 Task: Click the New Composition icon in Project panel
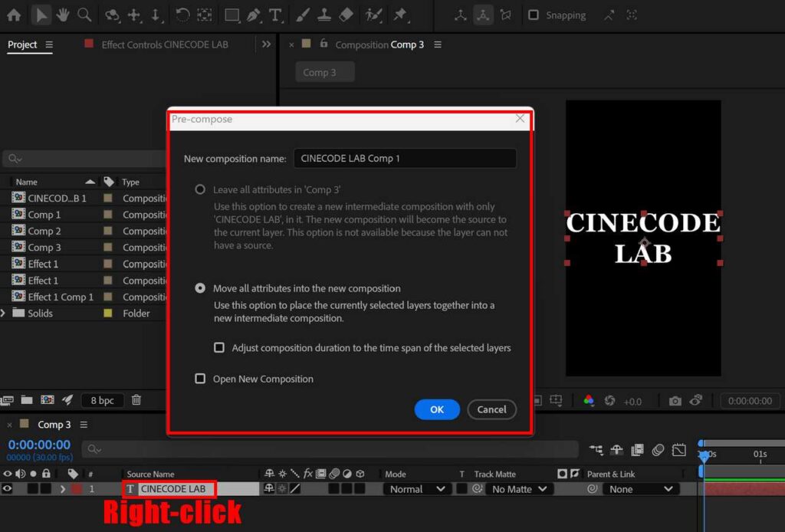pyautogui.click(x=47, y=400)
